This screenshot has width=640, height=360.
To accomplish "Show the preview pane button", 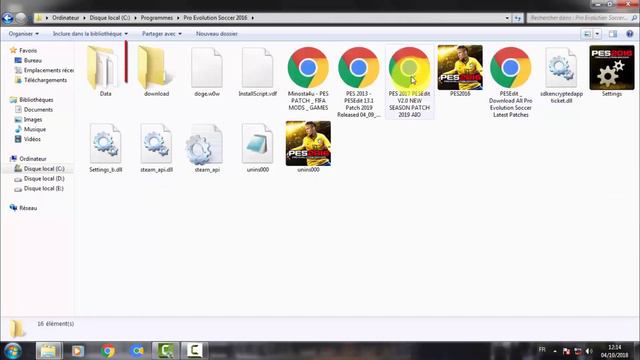I will 613,34.
